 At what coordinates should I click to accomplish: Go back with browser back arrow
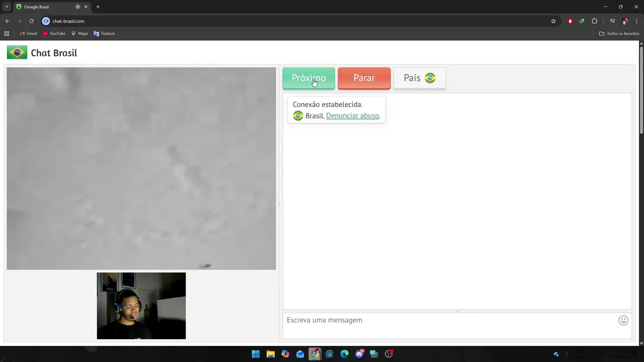pyautogui.click(x=7, y=21)
